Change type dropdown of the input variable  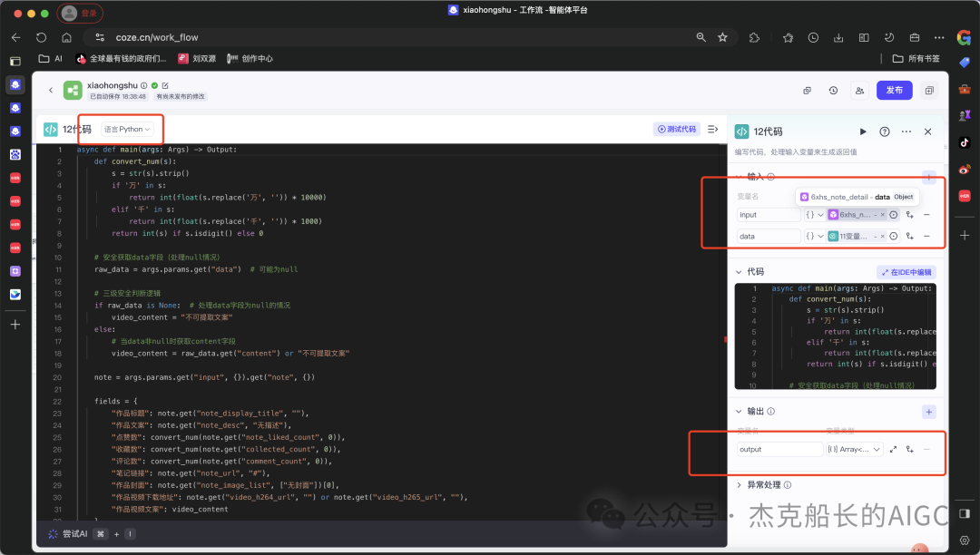[x=814, y=215]
